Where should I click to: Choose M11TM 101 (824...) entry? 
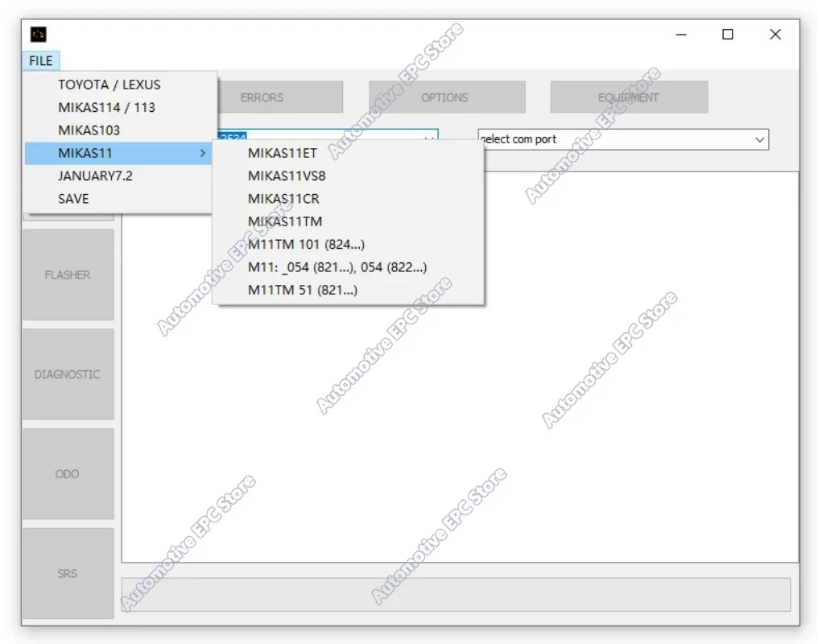348,245
